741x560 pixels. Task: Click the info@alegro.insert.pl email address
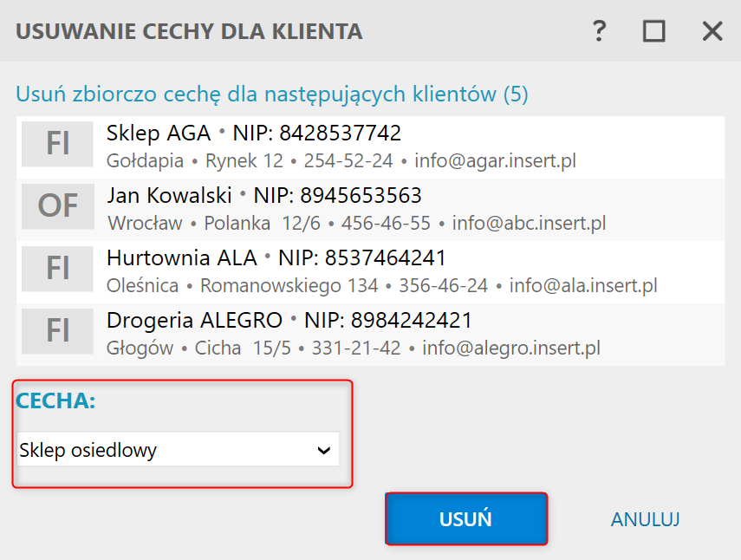coord(510,348)
